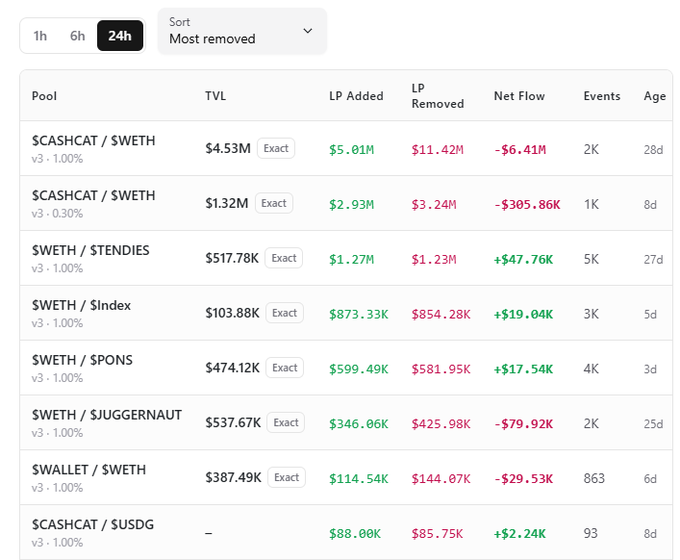Click the $114.54K LP Added value
The height and width of the screenshot is (560, 680).
click(x=358, y=479)
